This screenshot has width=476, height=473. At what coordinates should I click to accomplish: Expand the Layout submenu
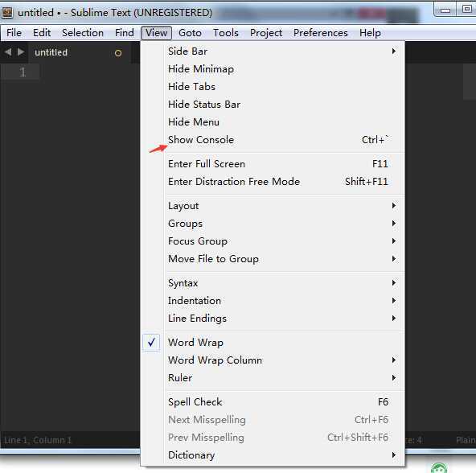click(x=273, y=206)
